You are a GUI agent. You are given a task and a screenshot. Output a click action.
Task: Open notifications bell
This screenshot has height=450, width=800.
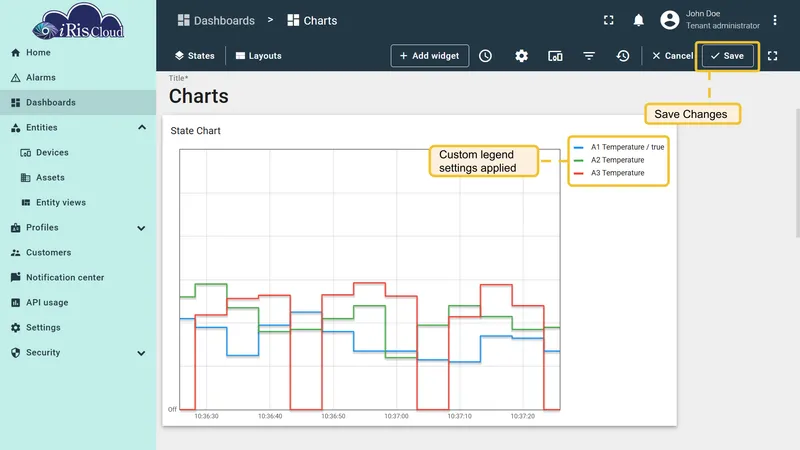point(638,20)
